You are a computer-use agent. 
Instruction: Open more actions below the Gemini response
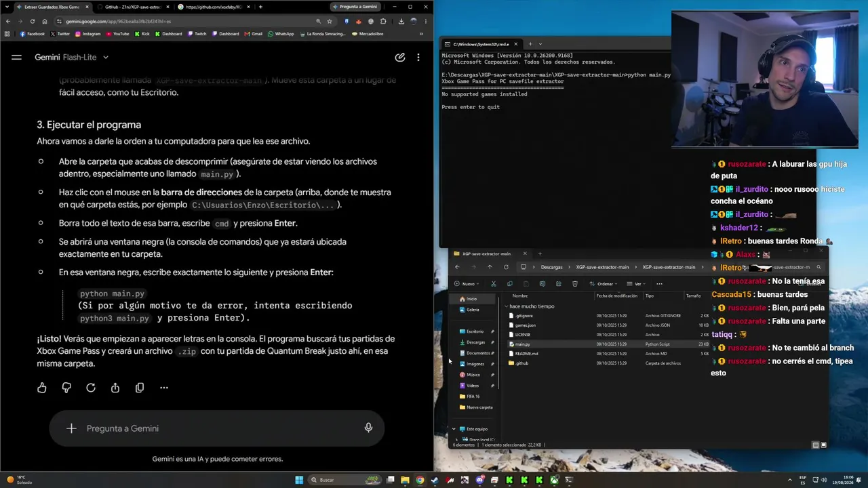pyautogui.click(x=164, y=388)
